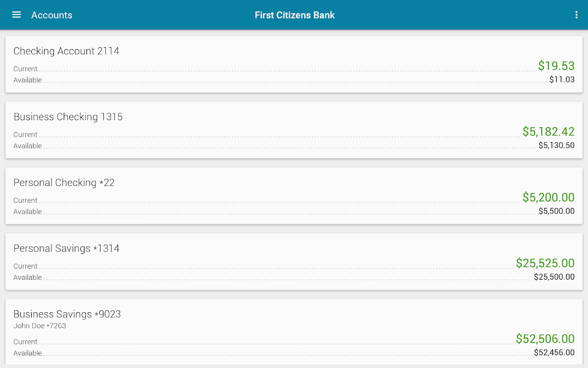Click the $52,456.00 available balance

coord(554,353)
